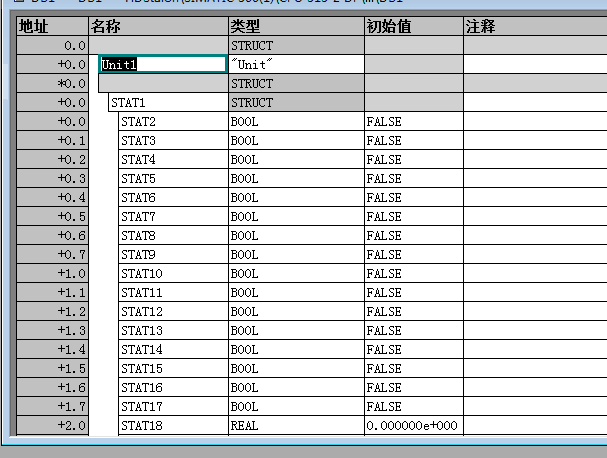Click the FALSE initial value of STAT17
Viewport: 607px width, 458px height.
(x=414, y=406)
